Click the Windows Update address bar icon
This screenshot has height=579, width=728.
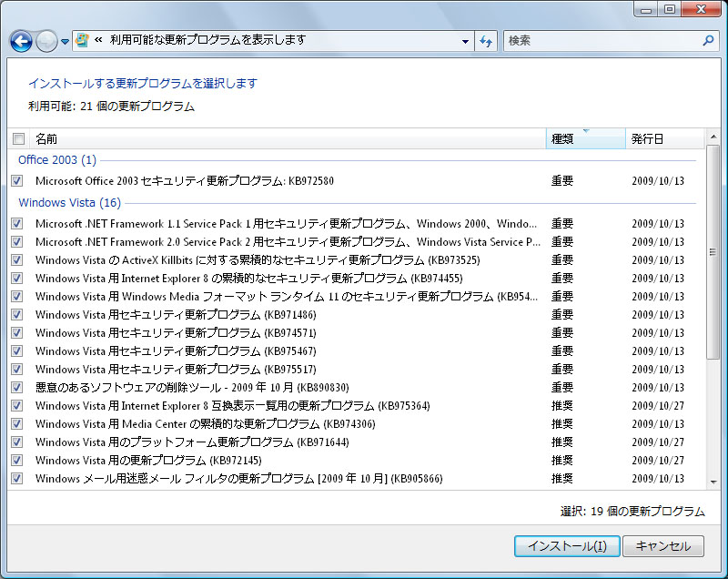click(82, 40)
